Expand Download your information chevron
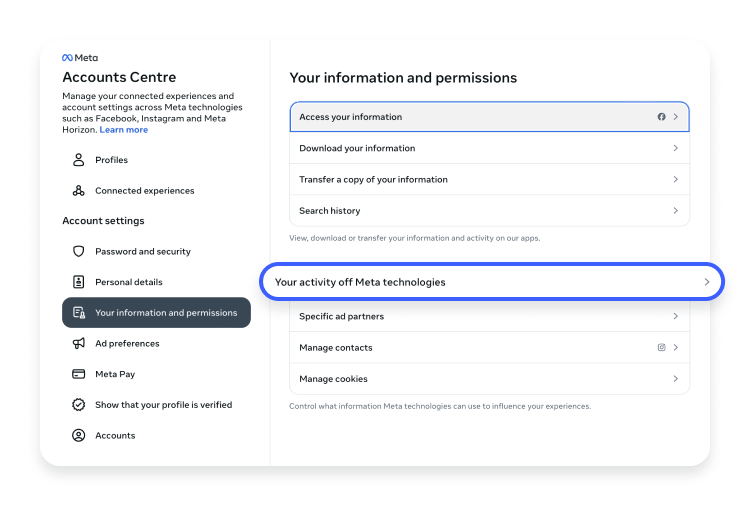Screen dimensions: 750x506 click(675, 148)
